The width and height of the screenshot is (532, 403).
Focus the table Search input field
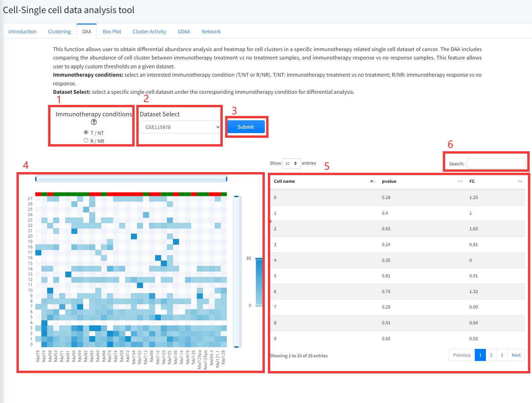[495, 164]
